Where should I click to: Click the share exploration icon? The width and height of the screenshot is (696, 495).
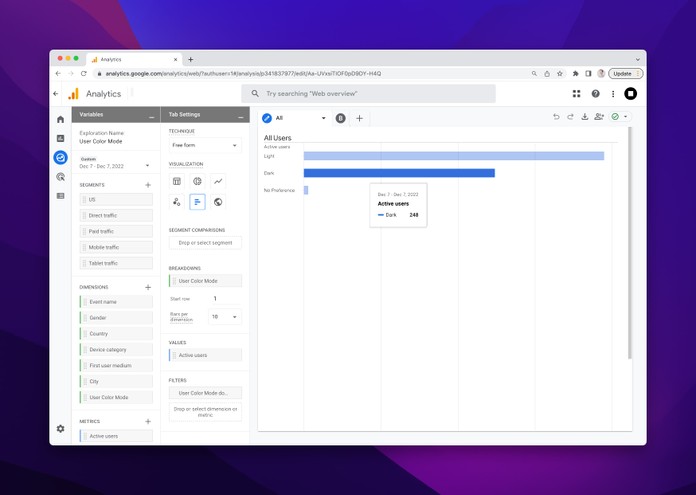click(599, 117)
